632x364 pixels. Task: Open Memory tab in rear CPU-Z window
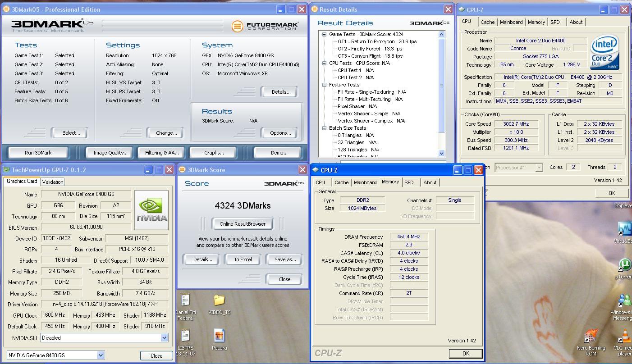[x=536, y=22]
